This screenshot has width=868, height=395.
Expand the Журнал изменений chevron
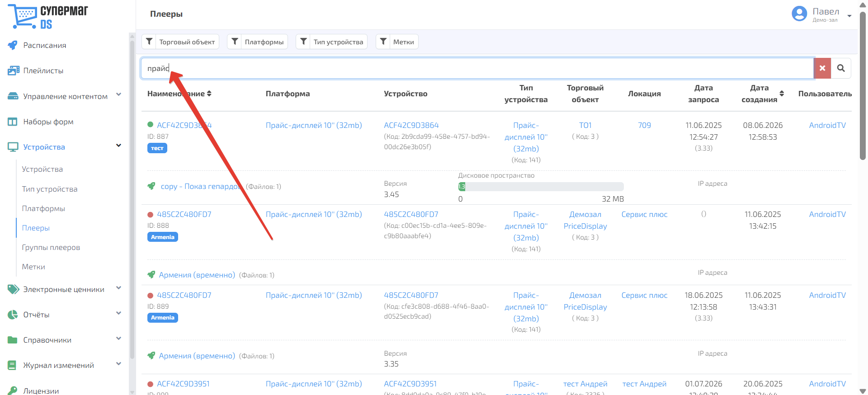tap(118, 364)
